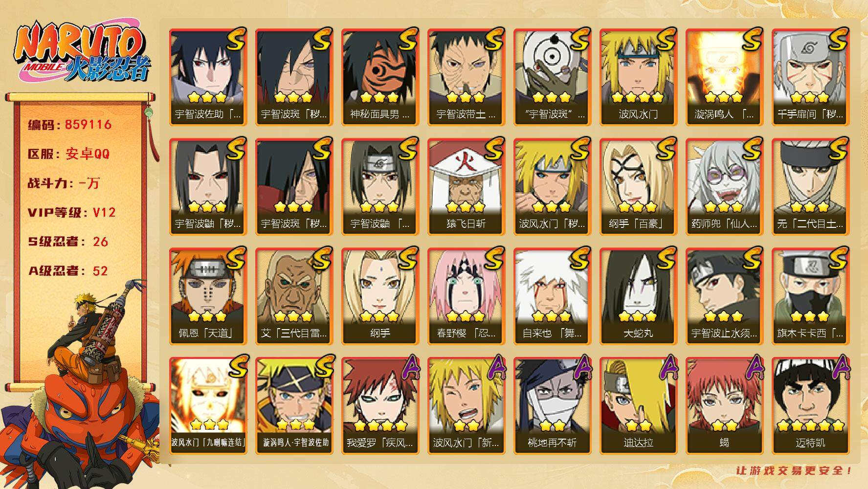
Task: Select the 纲手「百豪」 card
Action: click(638, 186)
